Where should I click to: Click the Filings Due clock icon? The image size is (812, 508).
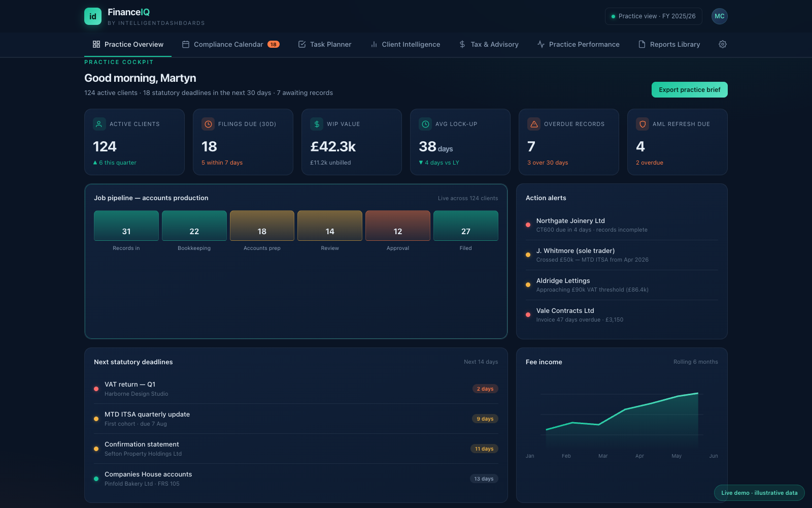click(x=208, y=124)
